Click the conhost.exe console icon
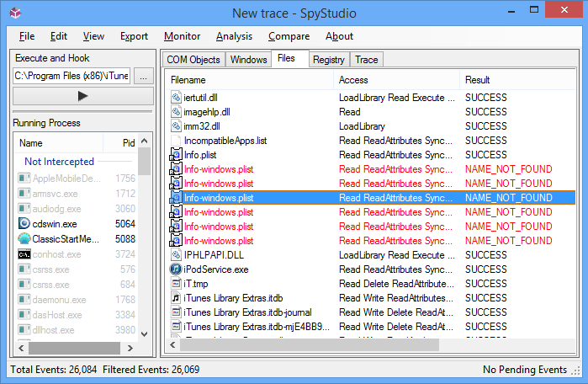588x384 pixels. (x=24, y=254)
